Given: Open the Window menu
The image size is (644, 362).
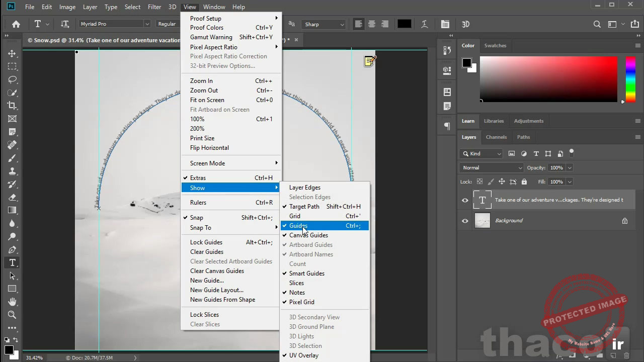Looking at the screenshot, I should pos(214,7).
